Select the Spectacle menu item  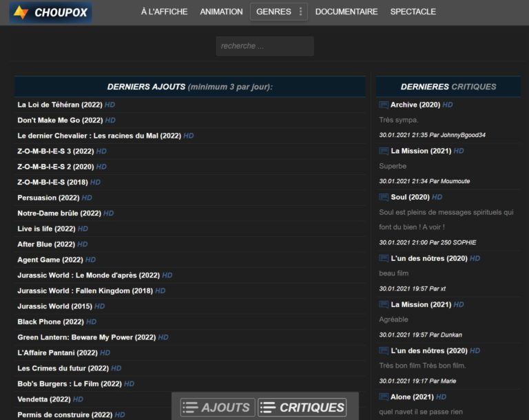coord(413,12)
